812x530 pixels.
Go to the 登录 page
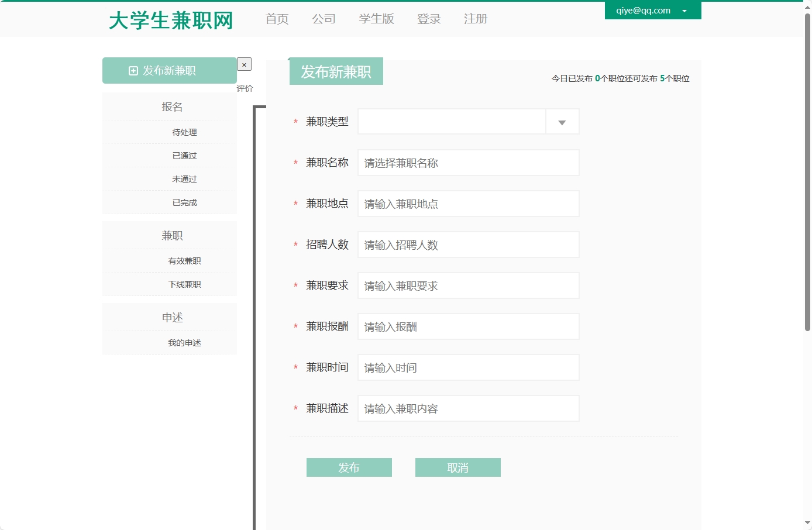pyautogui.click(x=428, y=19)
